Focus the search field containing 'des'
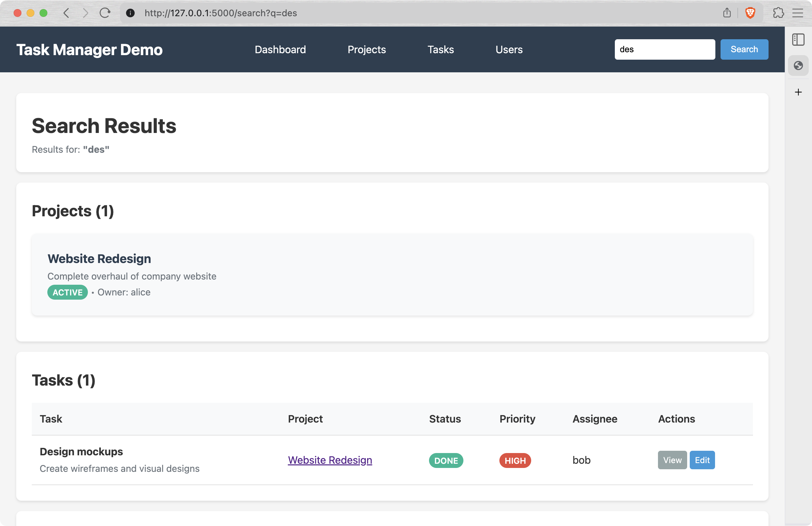The height and width of the screenshot is (526, 812). coord(664,50)
